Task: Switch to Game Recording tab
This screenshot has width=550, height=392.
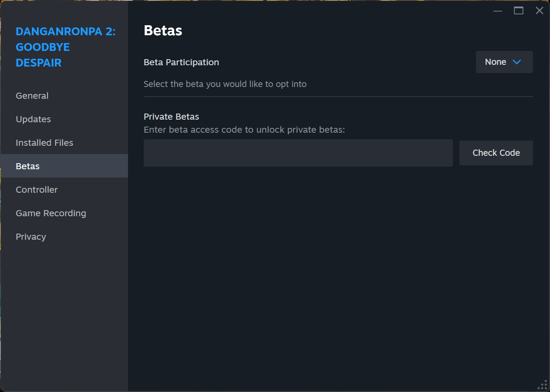Action: click(x=51, y=213)
